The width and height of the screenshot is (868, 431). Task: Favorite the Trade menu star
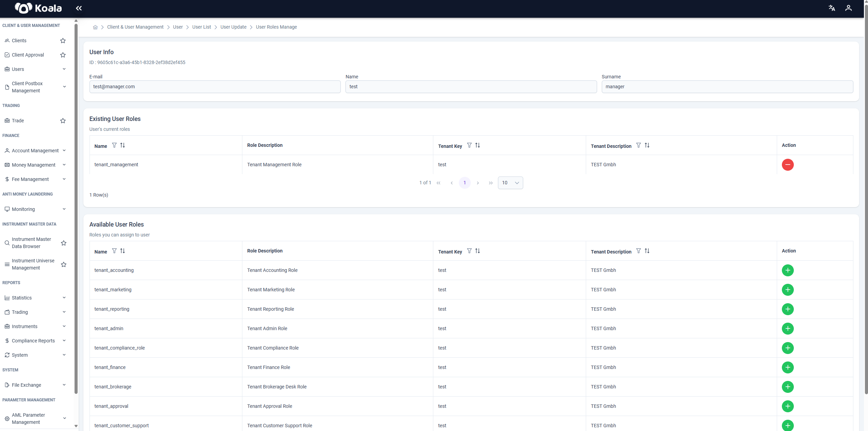[x=63, y=121]
